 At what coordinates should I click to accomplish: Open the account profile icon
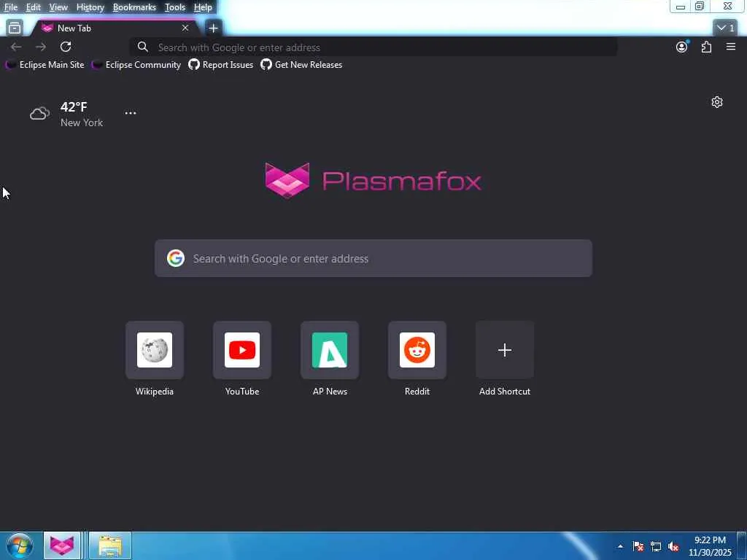(682, 47)
